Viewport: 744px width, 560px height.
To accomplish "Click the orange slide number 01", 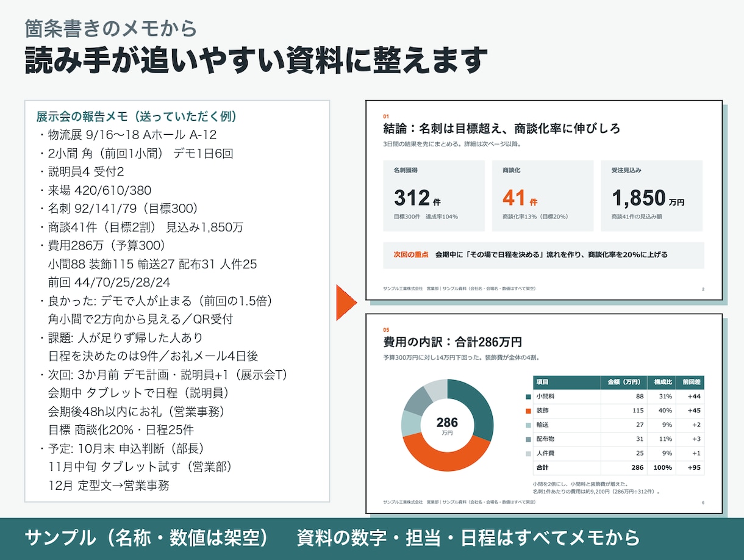I will tap(386, 116).
